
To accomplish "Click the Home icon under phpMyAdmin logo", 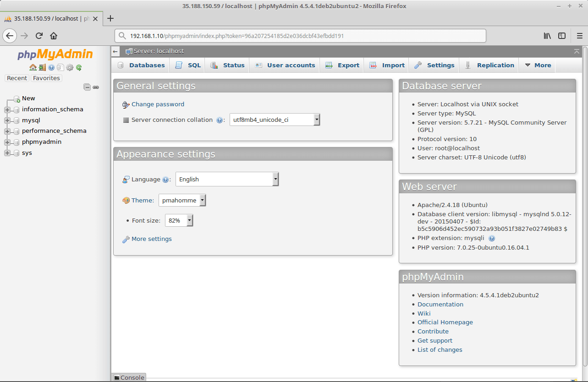I will pos(33,67).
